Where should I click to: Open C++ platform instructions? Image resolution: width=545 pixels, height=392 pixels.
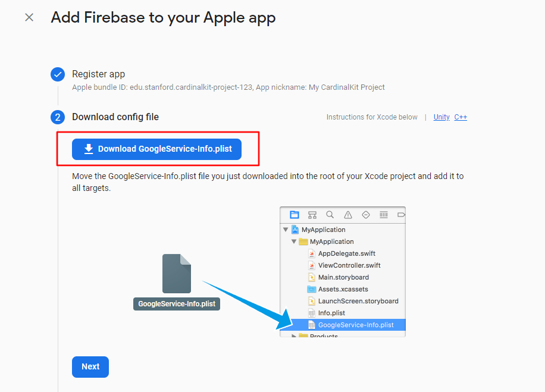click(x=461, y=117)
